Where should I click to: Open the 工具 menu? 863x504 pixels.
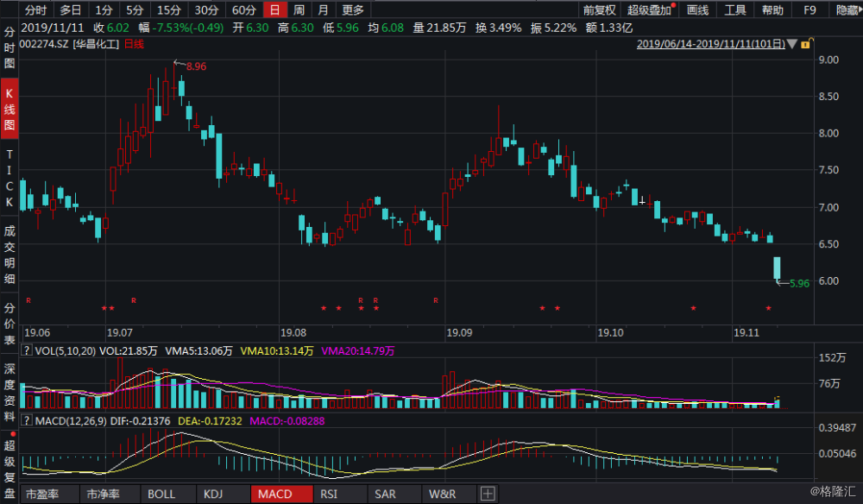734,9
